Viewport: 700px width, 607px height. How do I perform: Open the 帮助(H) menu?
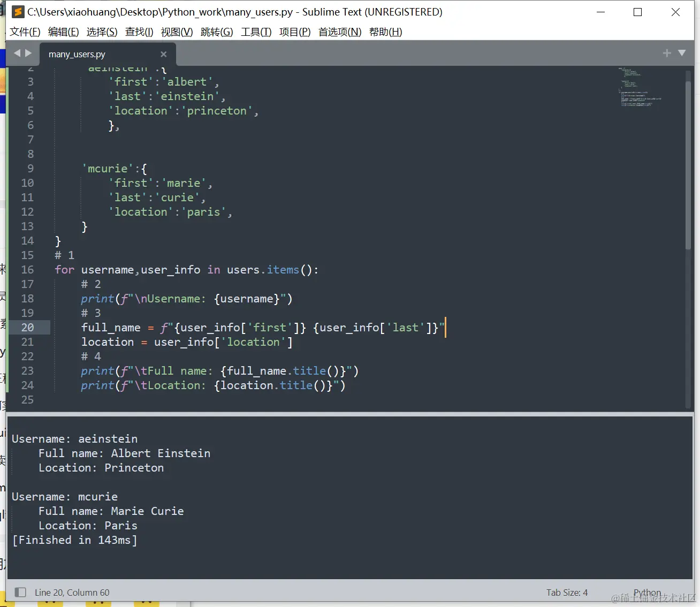click(x=386, y=32)
